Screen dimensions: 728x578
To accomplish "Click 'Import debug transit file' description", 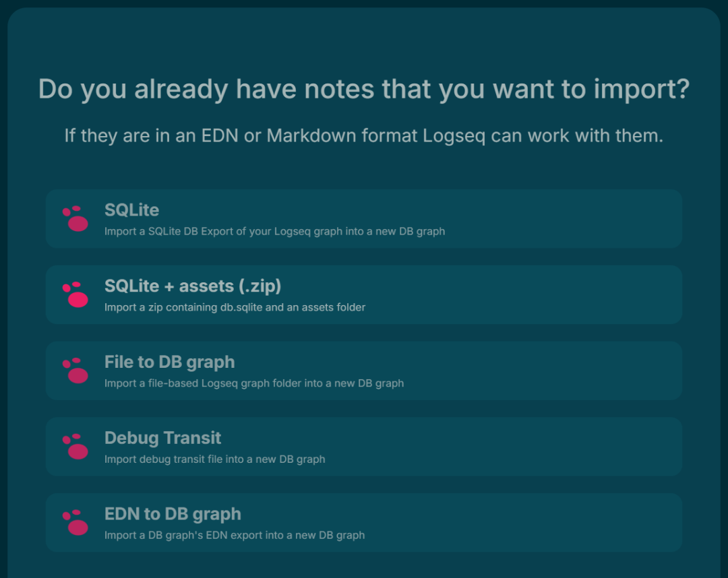I will 214,459.
